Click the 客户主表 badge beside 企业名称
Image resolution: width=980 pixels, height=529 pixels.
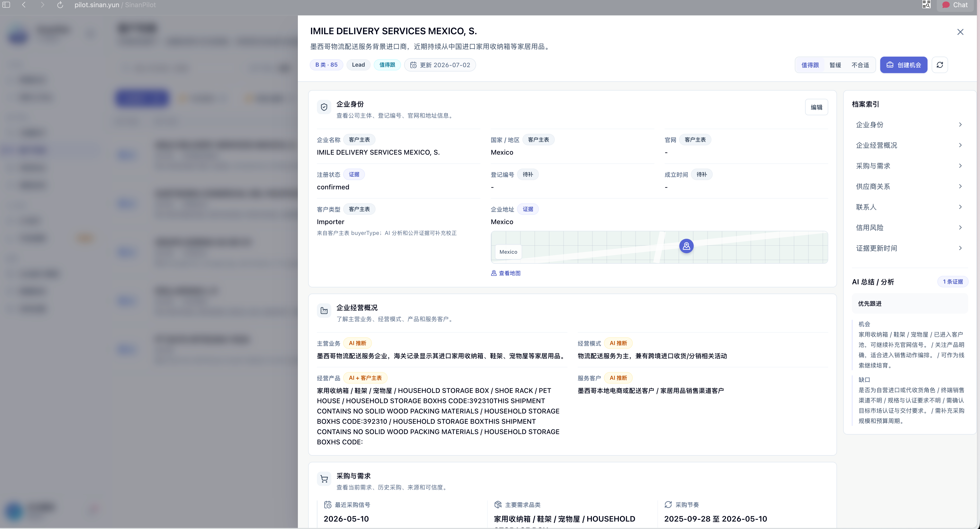coord(360,140)
